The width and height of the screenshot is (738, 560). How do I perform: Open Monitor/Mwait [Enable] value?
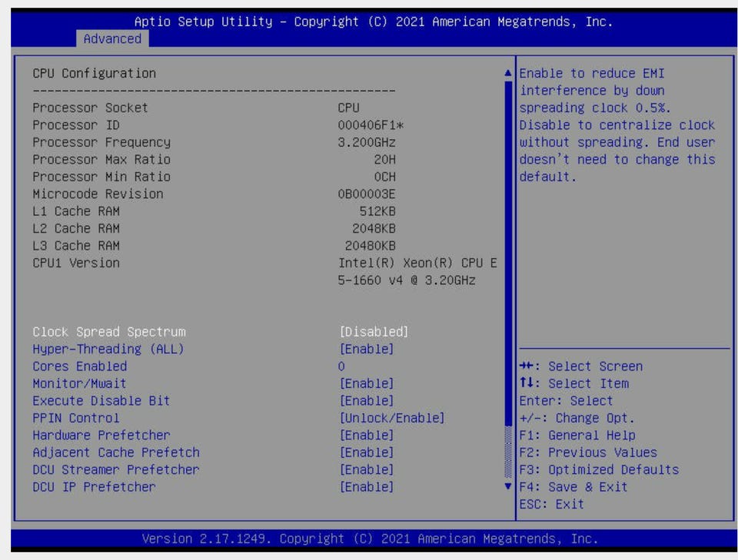pos(366,383)
